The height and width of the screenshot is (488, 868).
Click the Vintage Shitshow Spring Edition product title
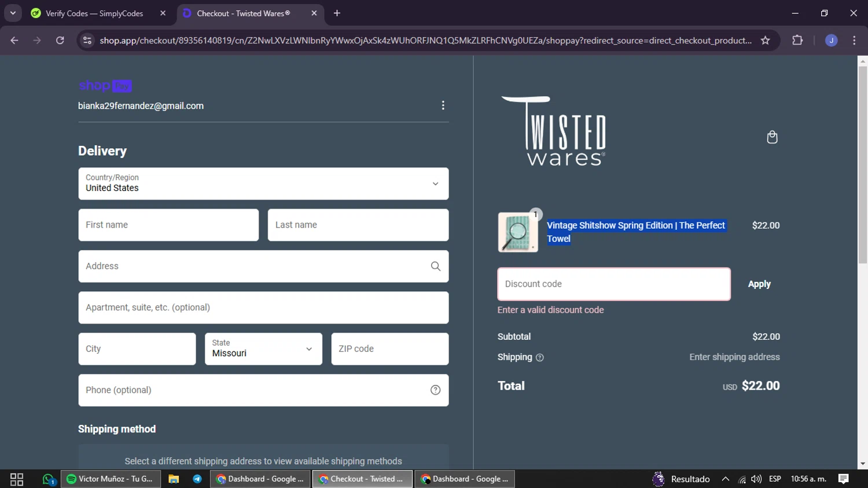[636, 232]
